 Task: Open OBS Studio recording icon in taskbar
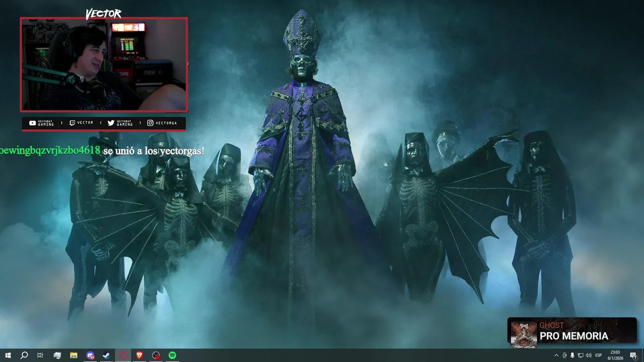point(156,355)
